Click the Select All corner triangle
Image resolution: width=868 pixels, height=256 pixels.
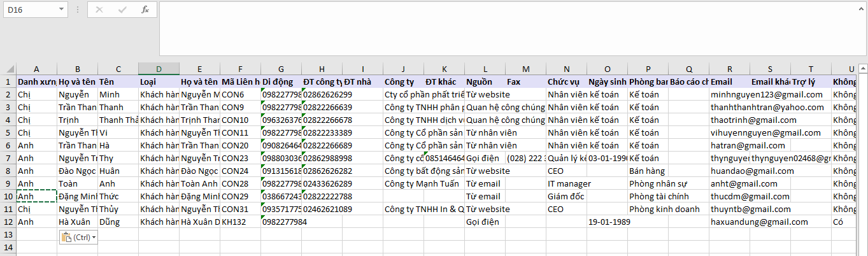coord(8,69)
